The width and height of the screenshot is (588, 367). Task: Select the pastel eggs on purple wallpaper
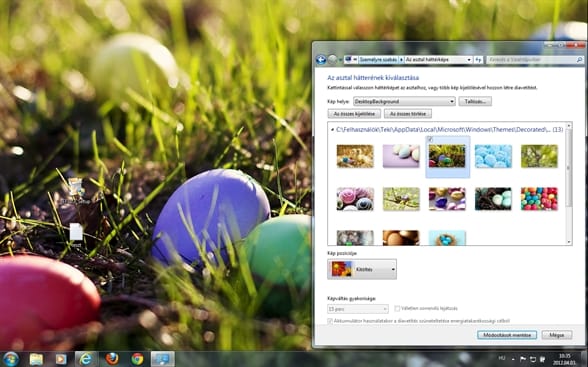tap(401, 156)
